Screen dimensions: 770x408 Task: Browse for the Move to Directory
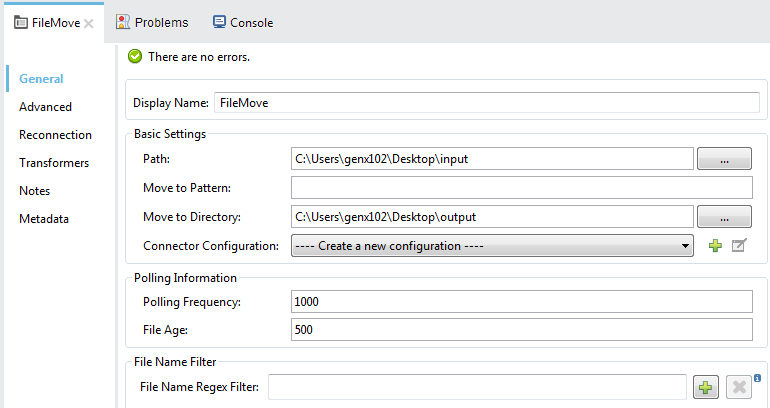click(x=724, y=216)
